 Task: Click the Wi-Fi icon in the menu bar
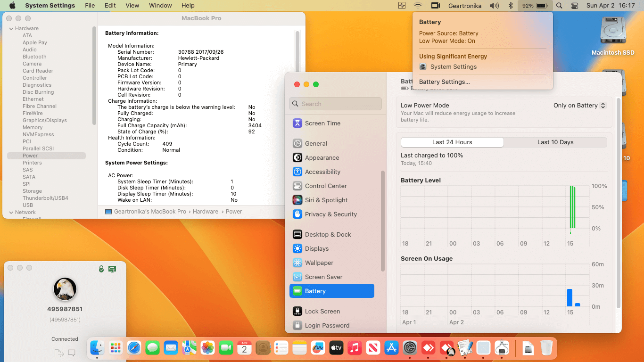point(418,6)
